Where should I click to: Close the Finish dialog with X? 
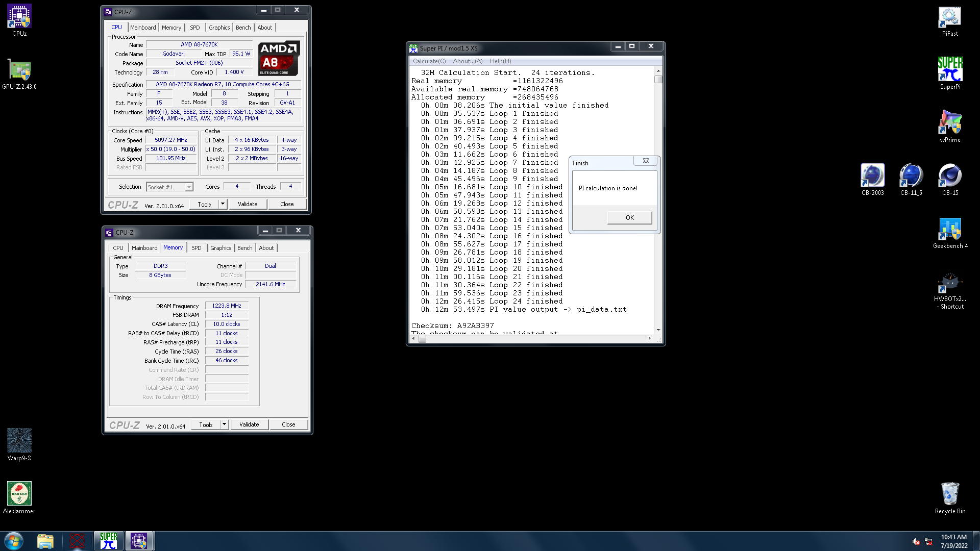coord(646,161)
